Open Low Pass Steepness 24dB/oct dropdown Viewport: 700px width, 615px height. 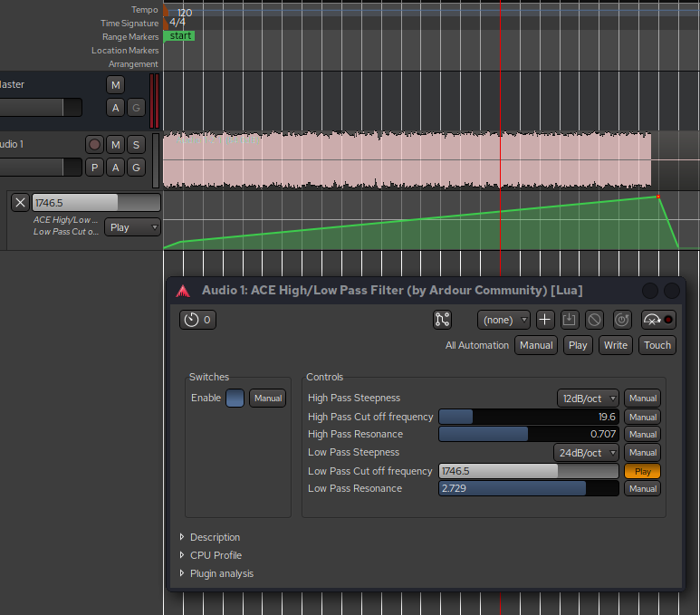(586, 452)
